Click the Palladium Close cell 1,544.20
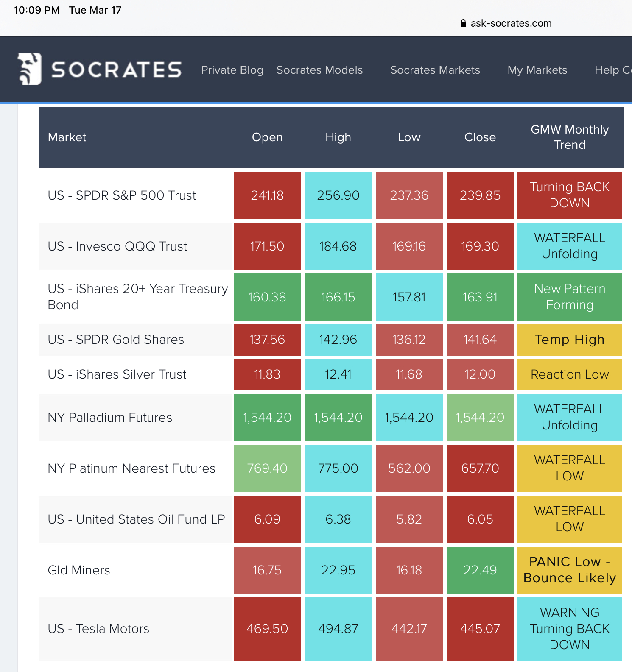 point(480,418)
